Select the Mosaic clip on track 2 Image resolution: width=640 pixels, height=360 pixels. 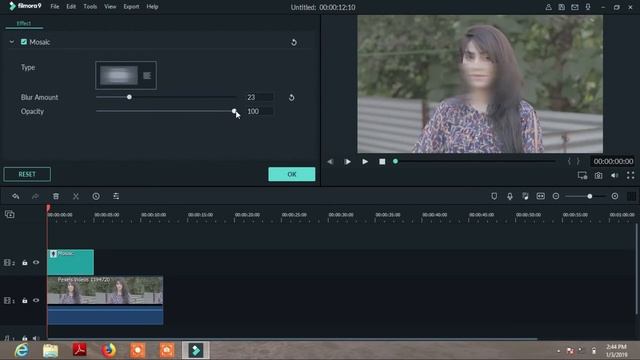click(71, 262)
